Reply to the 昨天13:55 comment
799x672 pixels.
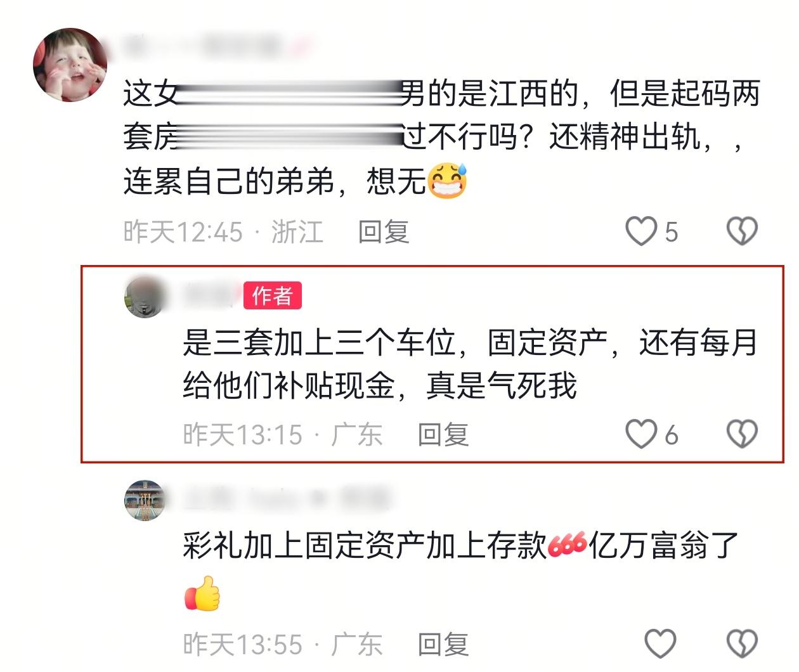[443, 644]
